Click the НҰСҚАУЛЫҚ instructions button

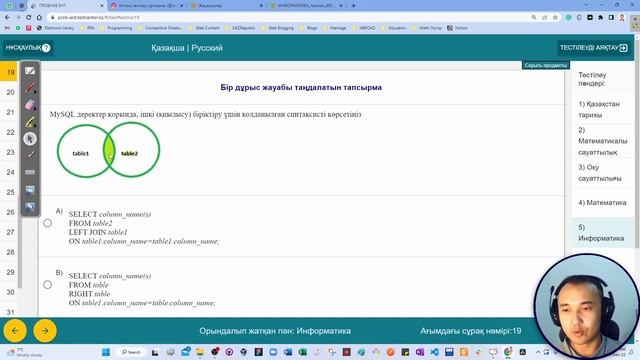click(x=28, y=48)
